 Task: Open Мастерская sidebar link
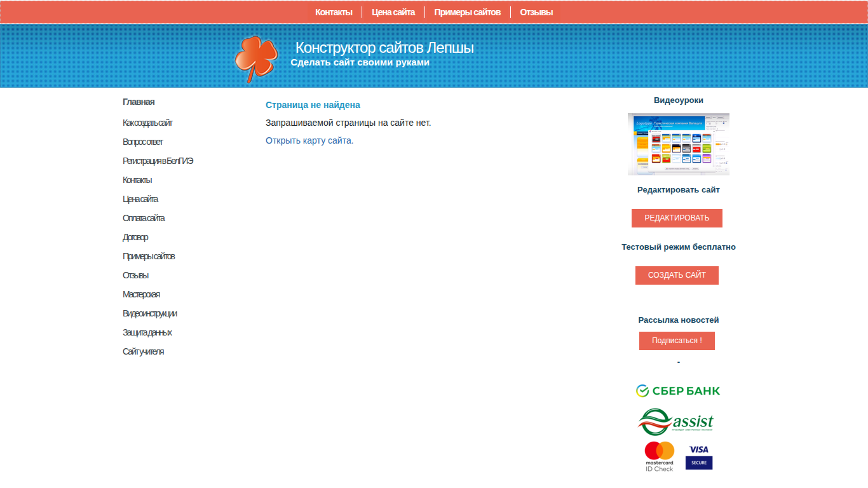pos(141,294)
